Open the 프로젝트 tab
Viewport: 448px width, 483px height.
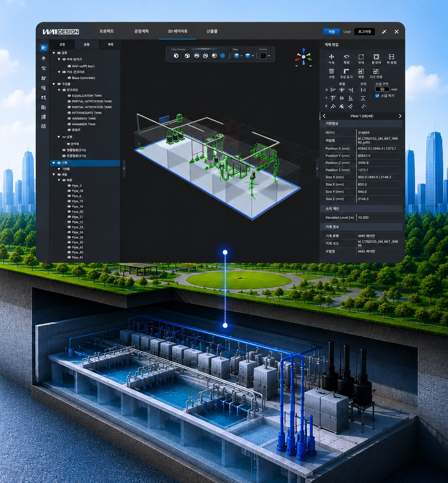coord(106,31)
